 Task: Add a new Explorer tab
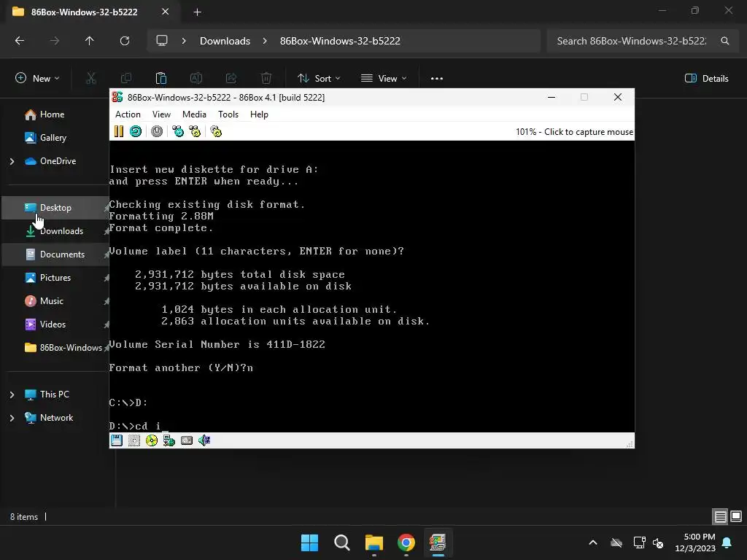pyautogui.click(x=197, y=12)
